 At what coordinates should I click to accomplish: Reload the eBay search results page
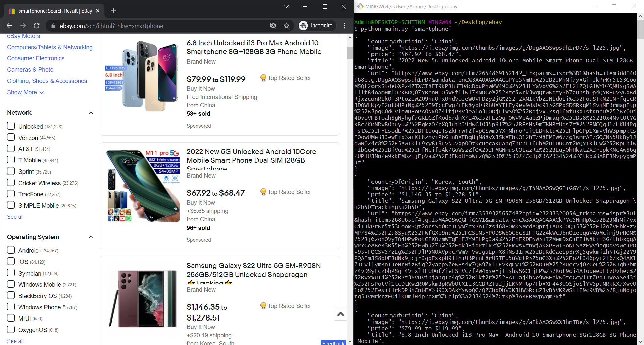click(x=36, y=26)
